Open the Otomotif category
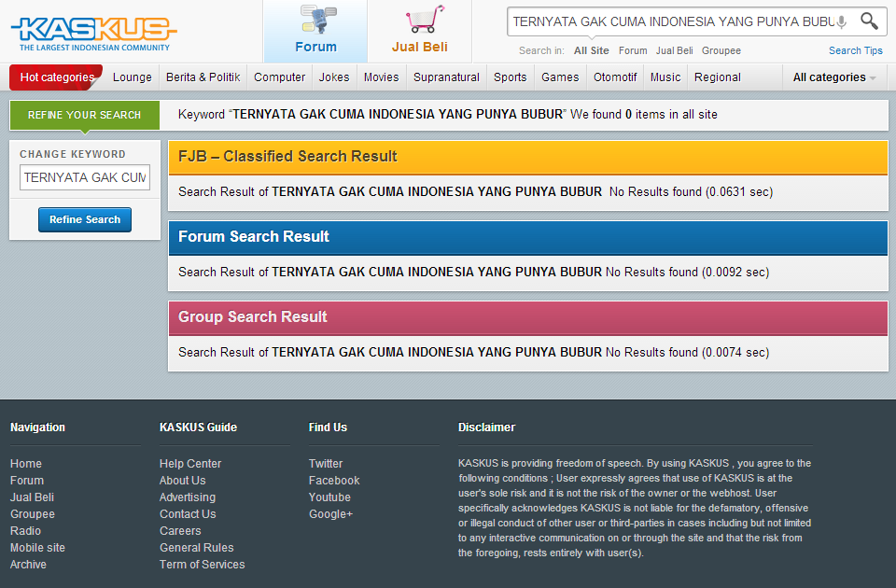 click(x=615, y=77)
